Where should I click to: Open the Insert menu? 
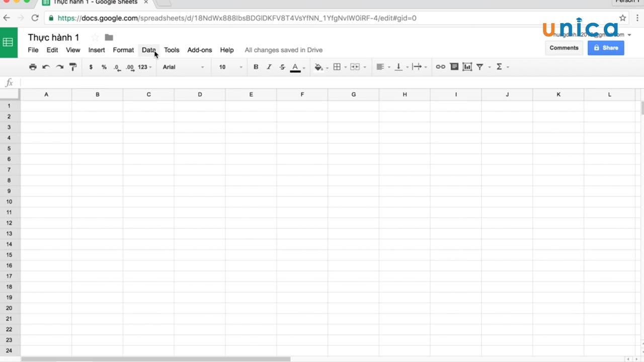[x=97, y=50]
